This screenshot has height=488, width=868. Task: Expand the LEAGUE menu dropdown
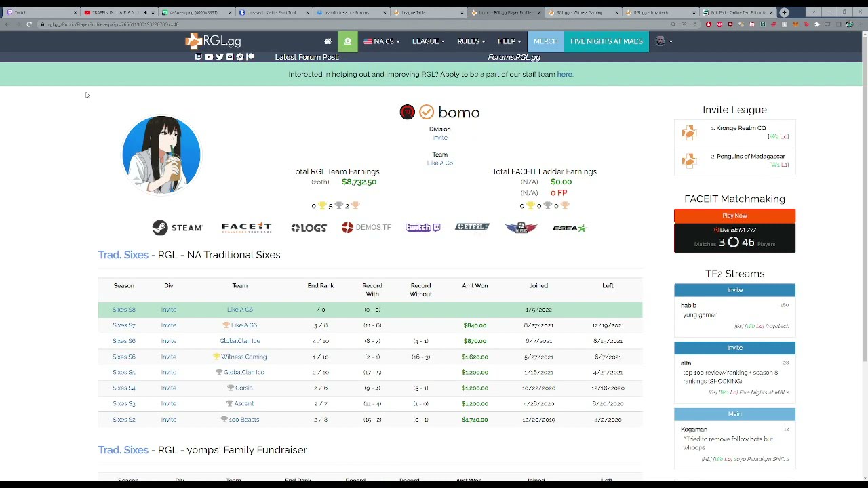point(429,41)
